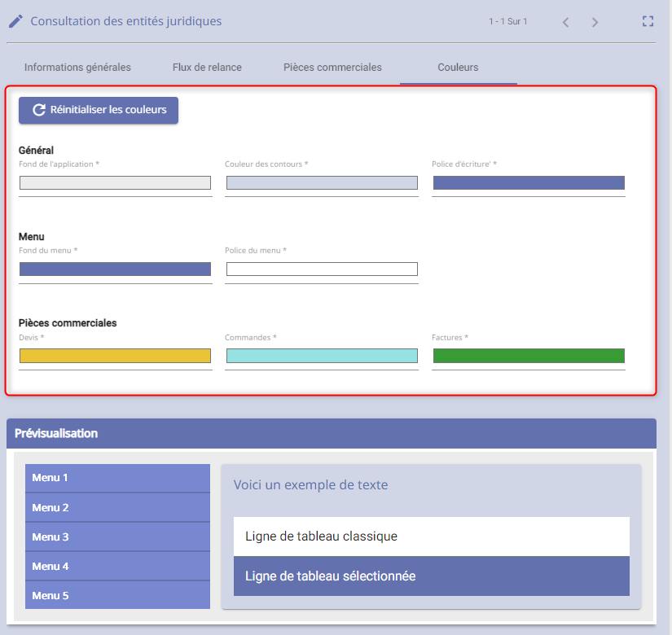Pick Couleur des contours color swatch
Viewport: 672px width, 635px height.
pyautogui.click(x=322, y=183)
